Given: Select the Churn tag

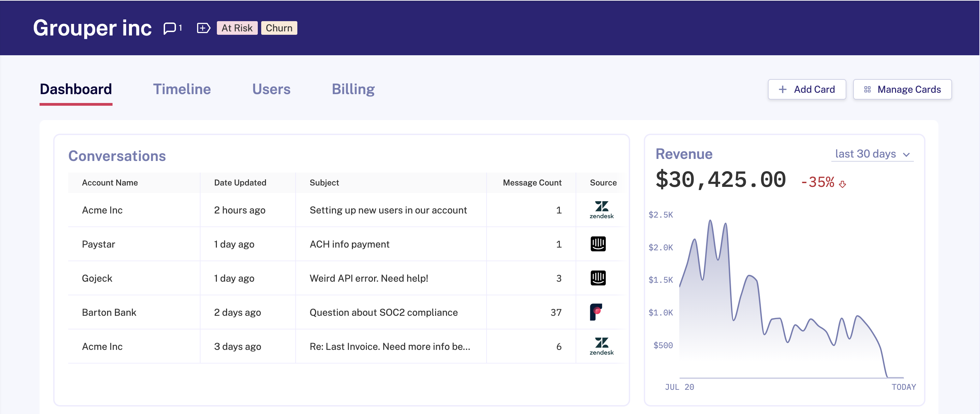Looking at the screenshot, I should [279, 28].
